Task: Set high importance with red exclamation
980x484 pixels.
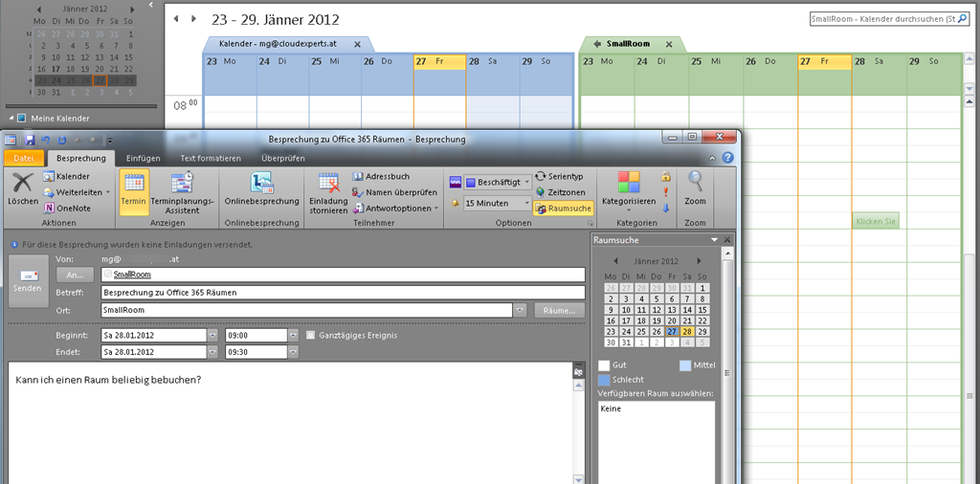Action: tap(666, 192)
